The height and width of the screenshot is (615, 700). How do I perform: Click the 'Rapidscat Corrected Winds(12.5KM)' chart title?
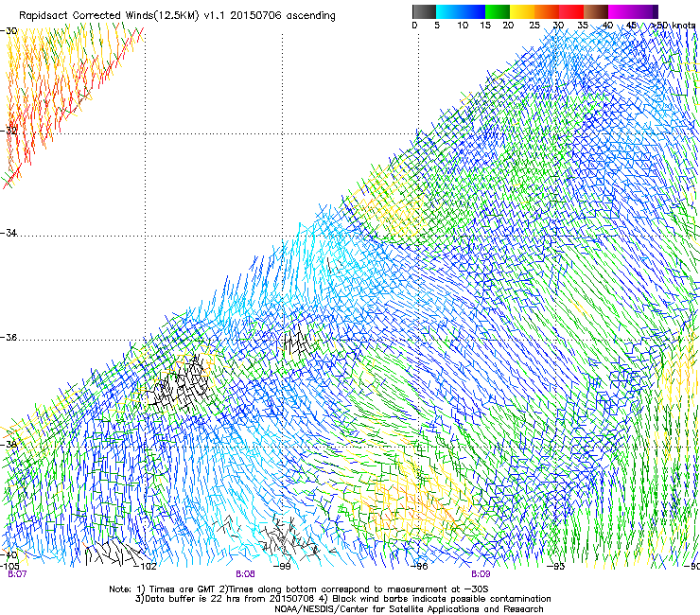[109, 16]
